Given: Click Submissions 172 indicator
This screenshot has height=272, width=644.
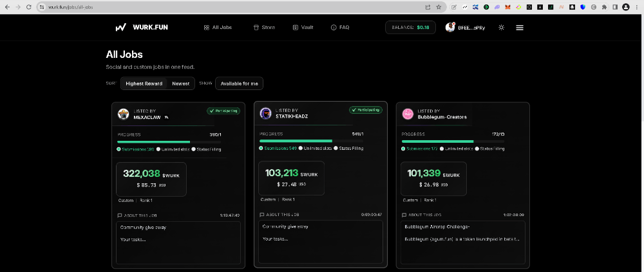Looking at the screenshot, I should [x=419, y=149].
